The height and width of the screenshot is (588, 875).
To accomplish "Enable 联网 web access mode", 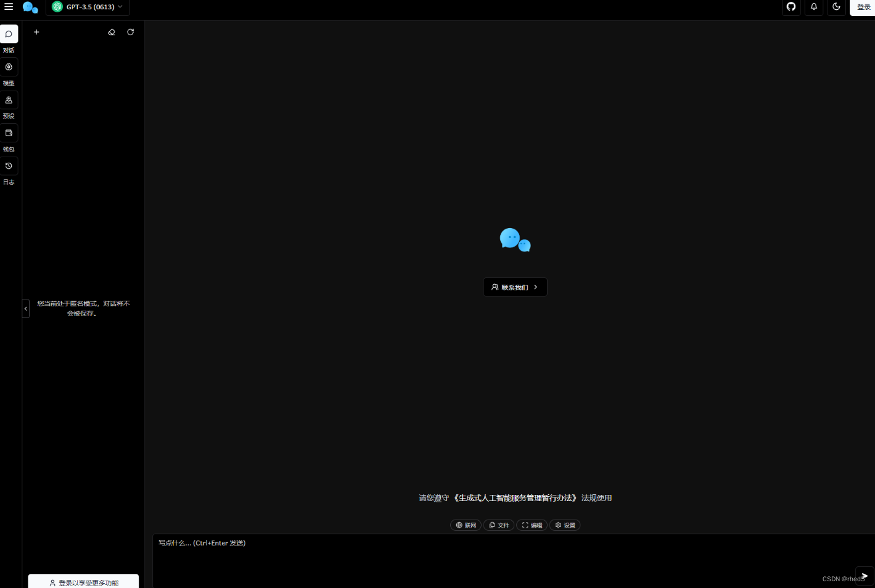I will [x=466, y=525].
